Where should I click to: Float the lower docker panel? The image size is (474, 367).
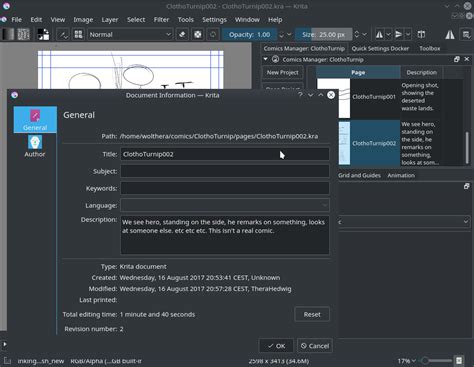pyautogui.click(x=467, y=186)
